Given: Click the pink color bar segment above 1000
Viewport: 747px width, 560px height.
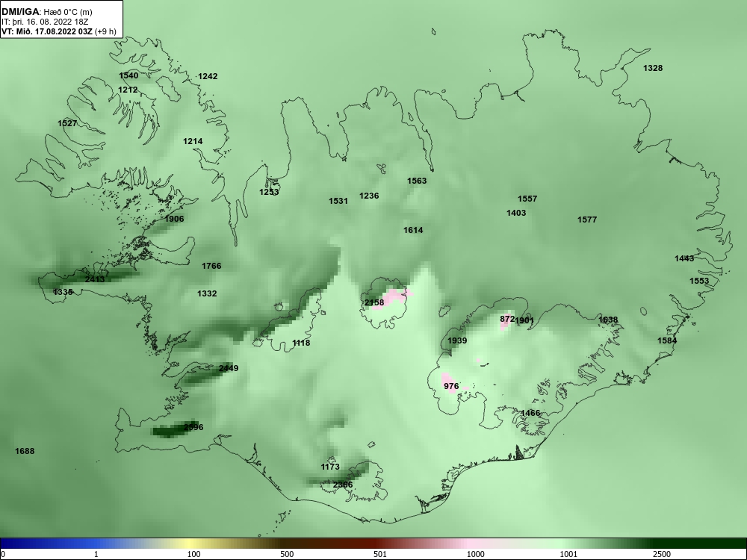Looking at the screenshot, I should [469, 544].
